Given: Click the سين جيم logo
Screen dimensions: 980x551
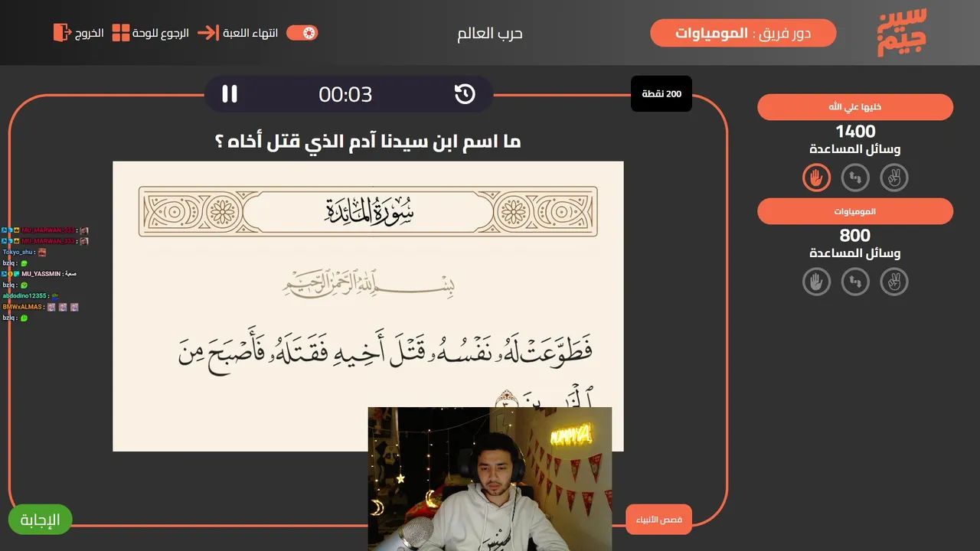Looking at the screenshot, I should click(x=902, y=33).
